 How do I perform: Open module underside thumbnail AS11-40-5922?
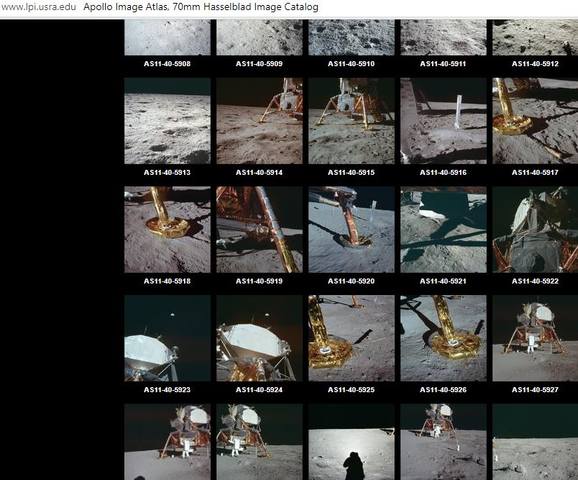coord(535,229)
